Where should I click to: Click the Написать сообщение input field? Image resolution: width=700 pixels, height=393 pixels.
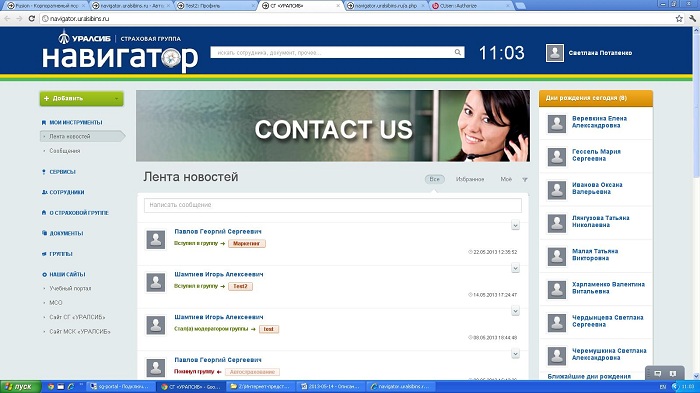coord(333,205)
